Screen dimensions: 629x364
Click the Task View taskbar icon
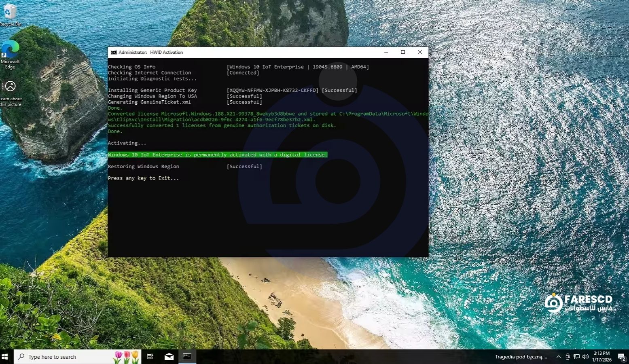(x=150, y=357)
